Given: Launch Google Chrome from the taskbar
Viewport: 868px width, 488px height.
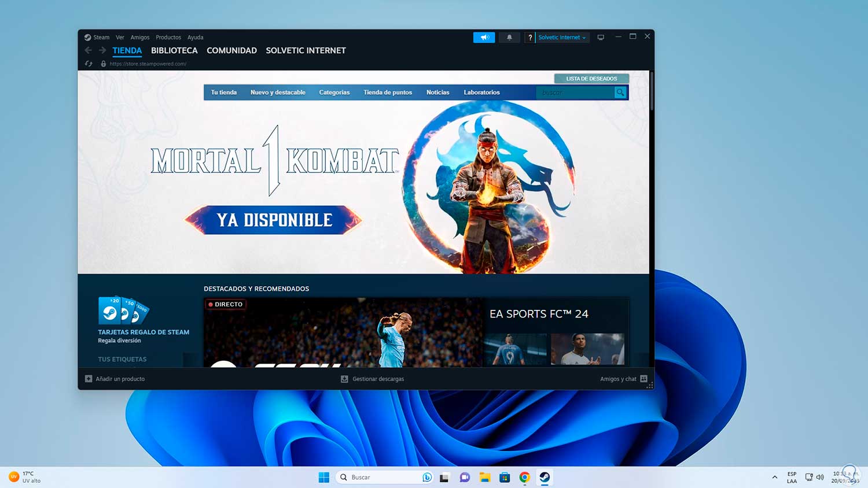Looking at the screenshot, I should [x=525, y=477].
